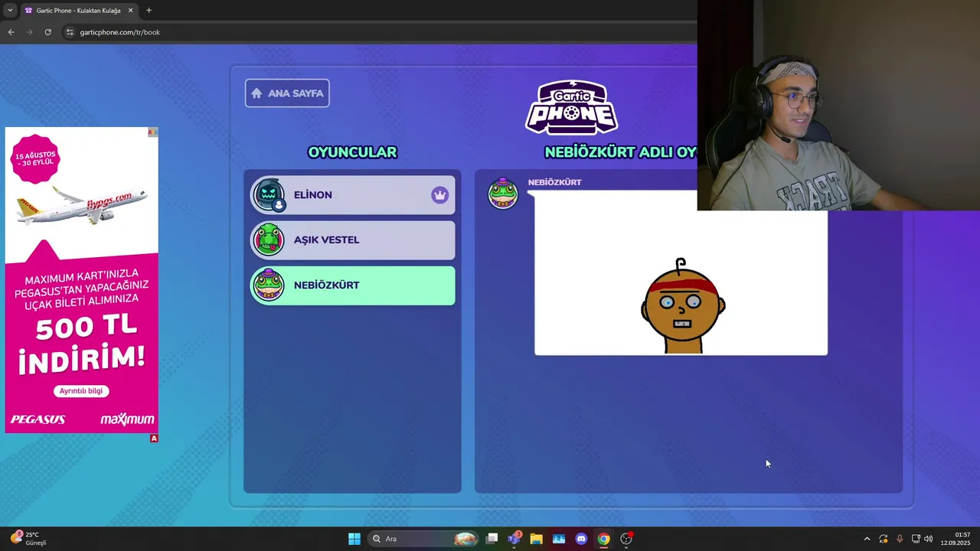This screenshot has height=551, width=980.
Task: Click AŞIK VESTEL's green lizard avatar
Action: (269, 240)
